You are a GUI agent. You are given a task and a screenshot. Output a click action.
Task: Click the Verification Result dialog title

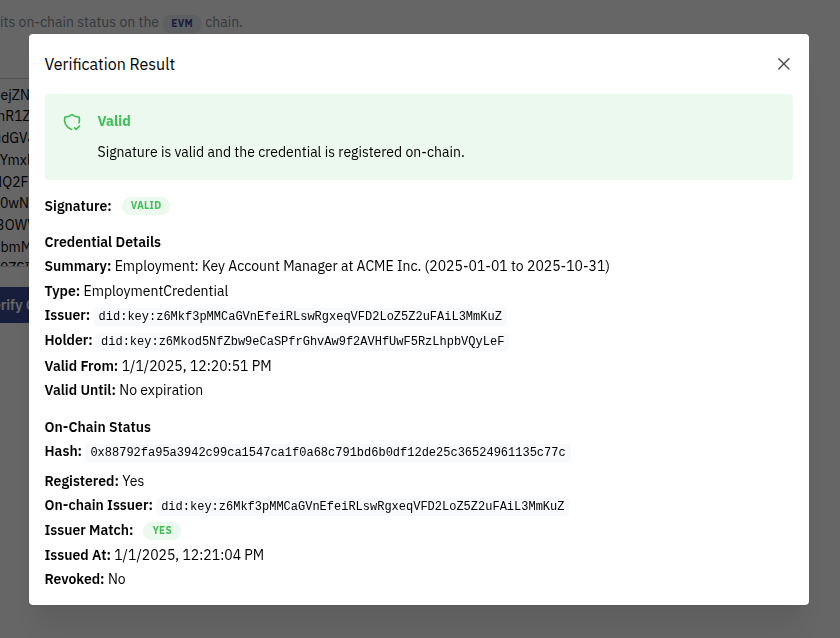110,64
